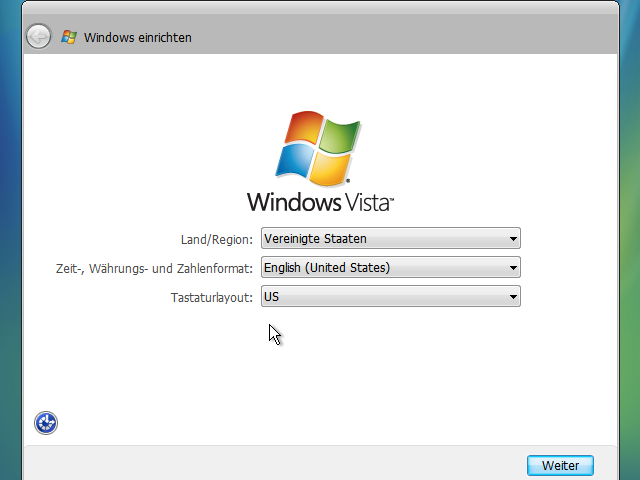
Task: Click the Windows Vista logo
Action: coord(320,161)
